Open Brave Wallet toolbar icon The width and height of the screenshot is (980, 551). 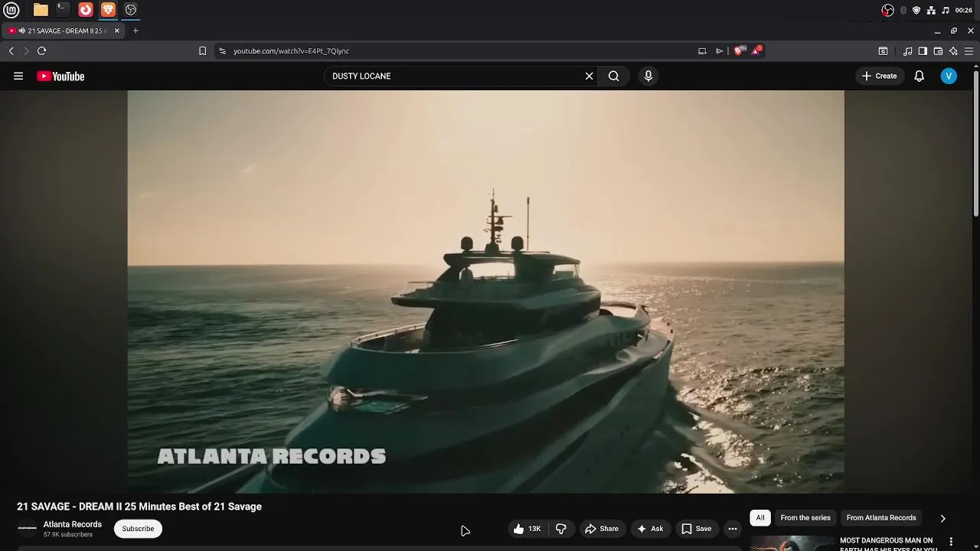pos(938,51)
